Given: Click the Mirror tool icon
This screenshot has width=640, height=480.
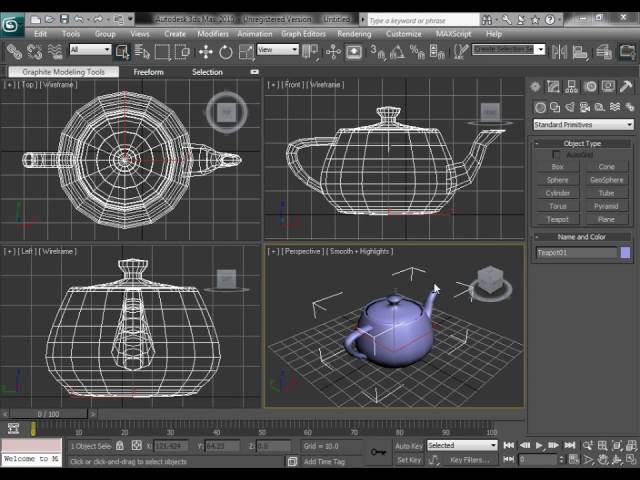Looking at the screenshot, I should click(559, 52).
